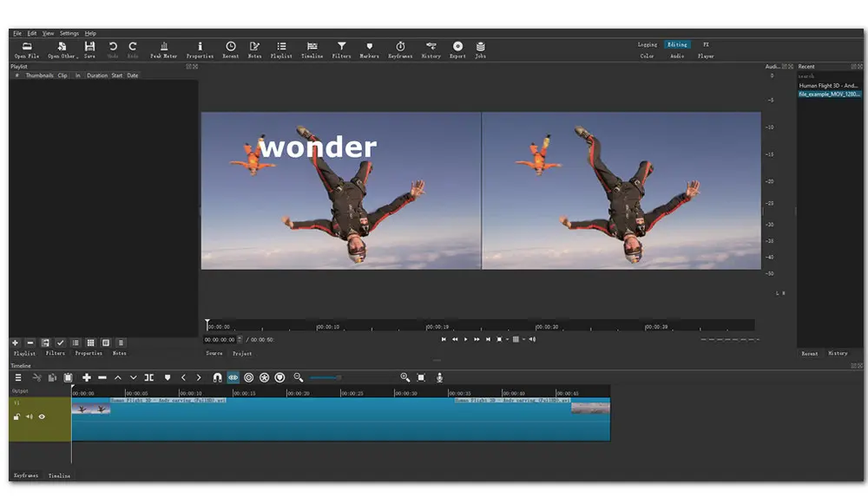Viewport: 868px width, 503px height.
Task: Go to previous marker in timeline toolbar
Action: (183, 377)
